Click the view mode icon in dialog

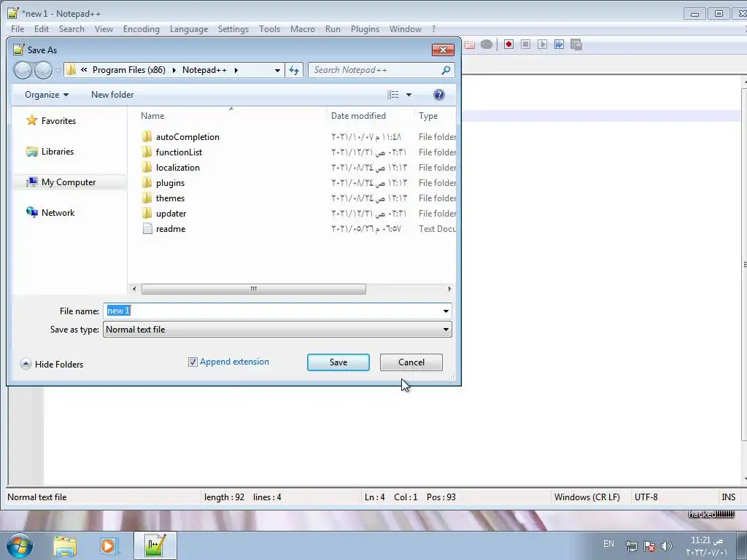[x=393, y=95]
